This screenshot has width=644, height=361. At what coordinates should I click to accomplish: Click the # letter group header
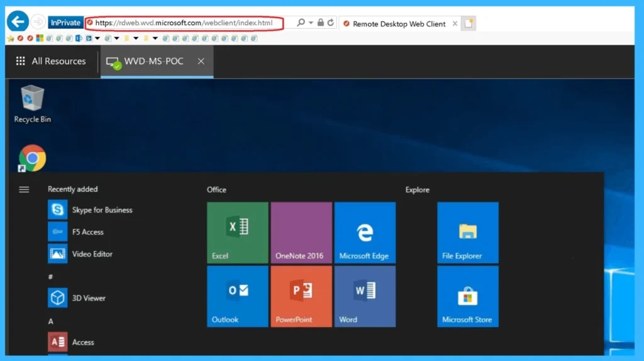(x=50, y=277)
